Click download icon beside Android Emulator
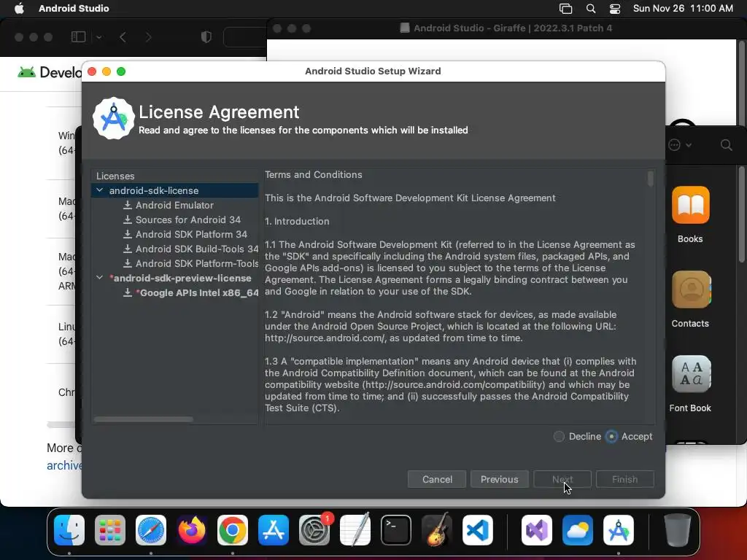Viewport: 747px width, 560px height. pyautogui.click(x=127, y=205)
